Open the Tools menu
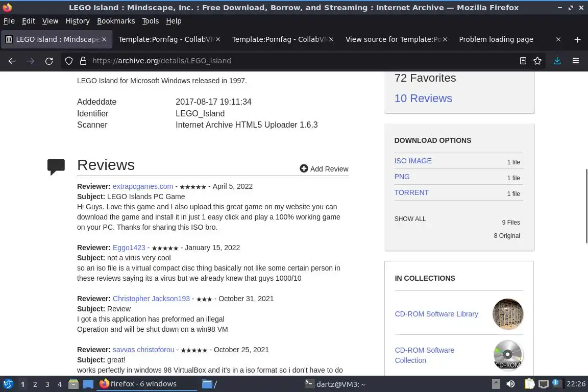 (x=151, y=21)
